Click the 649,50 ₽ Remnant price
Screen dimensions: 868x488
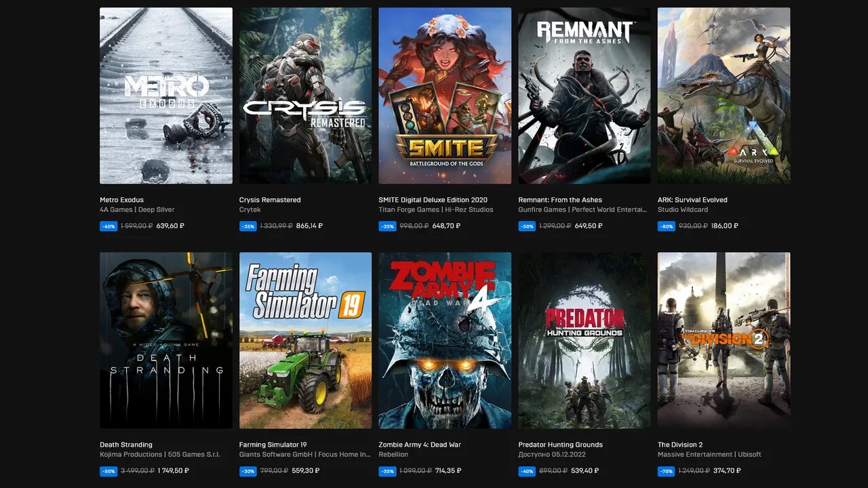pyautogui.click(x=589, y=226)
